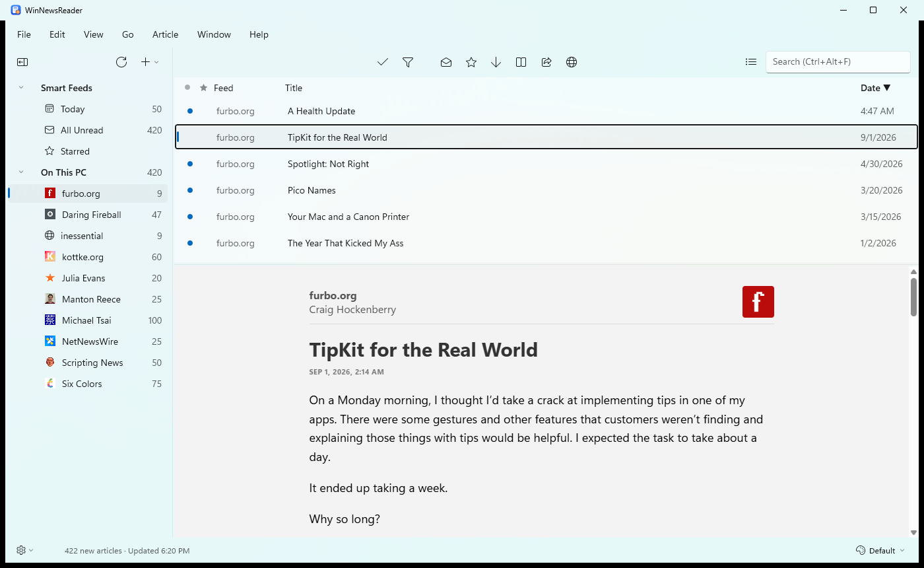Image resolution: width=924 pixels, height=568 pixels.
Task: Sort by the Title column header
Action: 294,88
